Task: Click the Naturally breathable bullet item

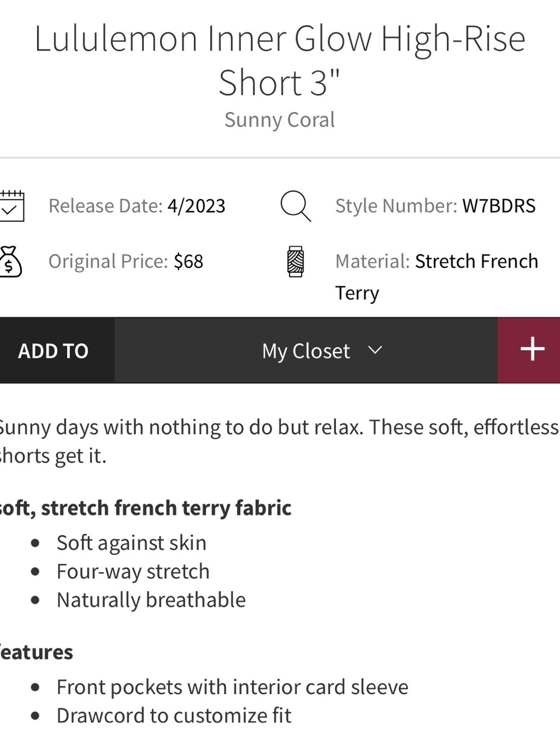Action: (x=151, y=600)
